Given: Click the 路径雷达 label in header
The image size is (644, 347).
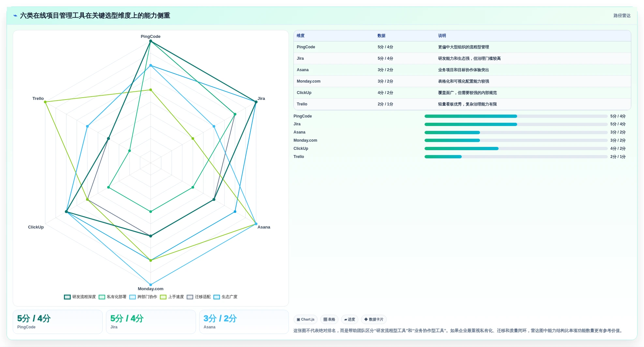Looking at the screenshot, I should click(622, 16).
